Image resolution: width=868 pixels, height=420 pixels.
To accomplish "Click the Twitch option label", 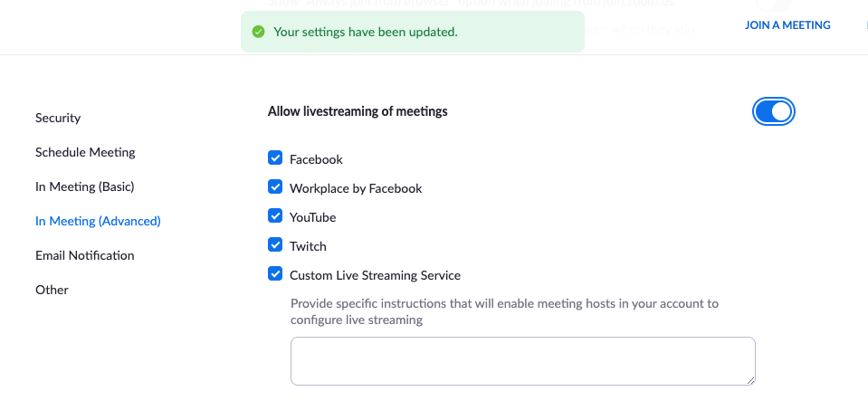I will [x=308, y=246].
